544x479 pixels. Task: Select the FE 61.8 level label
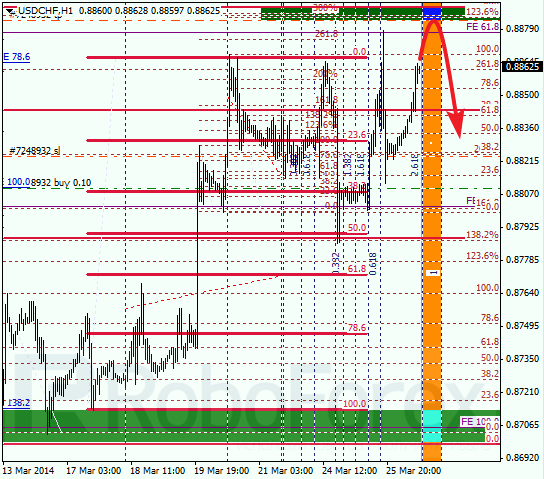point(482,26)
